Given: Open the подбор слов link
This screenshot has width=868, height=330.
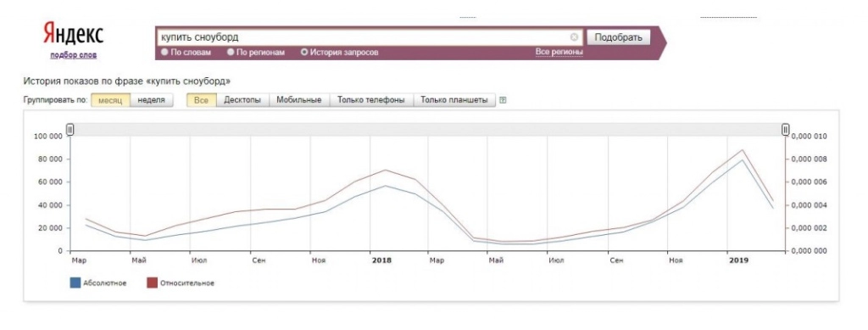Looking at the screenshot, I should click(x=73, y=55).
